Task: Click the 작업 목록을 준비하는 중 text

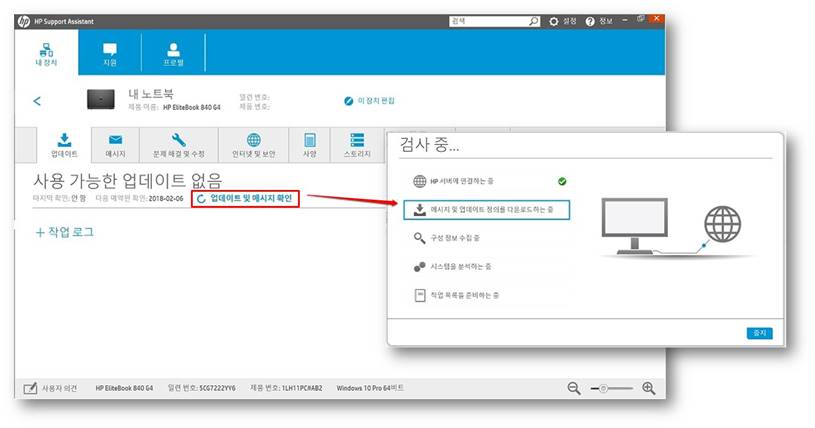Action: click(464, 295)
